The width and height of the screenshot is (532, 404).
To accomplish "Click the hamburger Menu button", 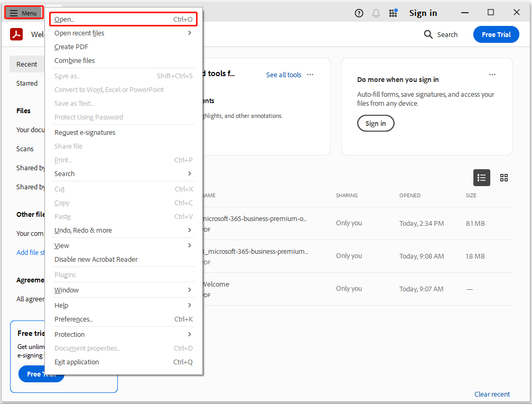I will coord(23,13).
